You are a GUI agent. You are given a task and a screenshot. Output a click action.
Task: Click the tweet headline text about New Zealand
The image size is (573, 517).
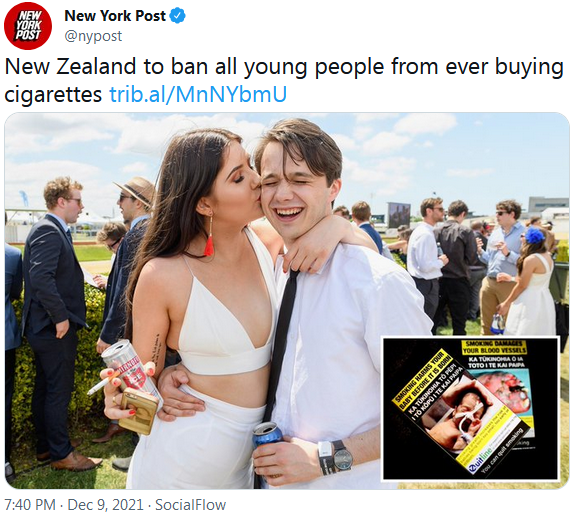pos(284,80)
